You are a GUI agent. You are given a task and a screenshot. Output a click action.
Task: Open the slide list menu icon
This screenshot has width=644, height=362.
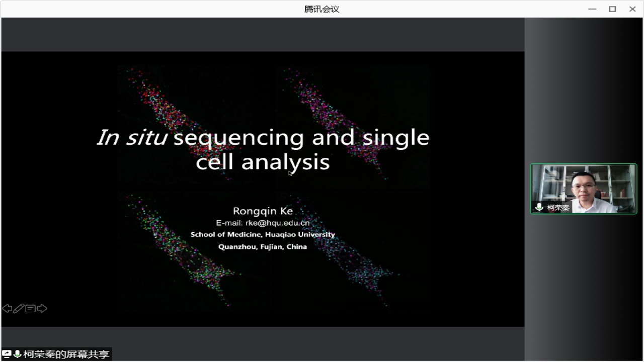[x=30, y=308]
